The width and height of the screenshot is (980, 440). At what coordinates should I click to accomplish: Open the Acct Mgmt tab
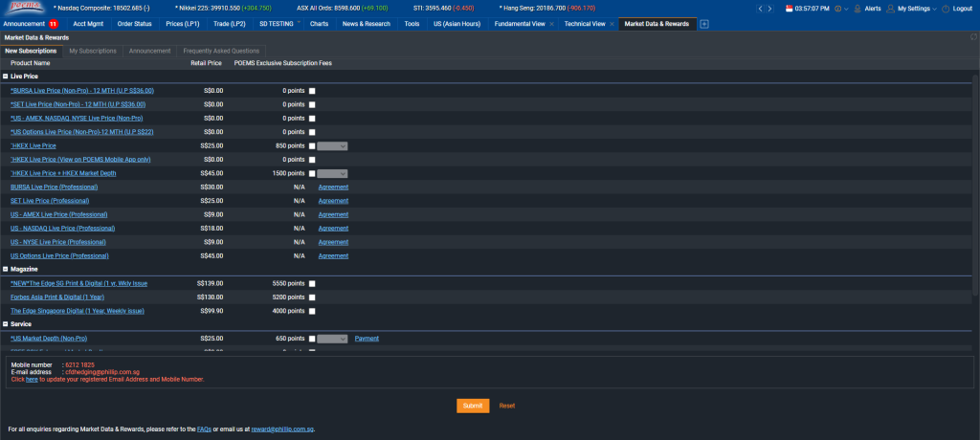(88, 24)
